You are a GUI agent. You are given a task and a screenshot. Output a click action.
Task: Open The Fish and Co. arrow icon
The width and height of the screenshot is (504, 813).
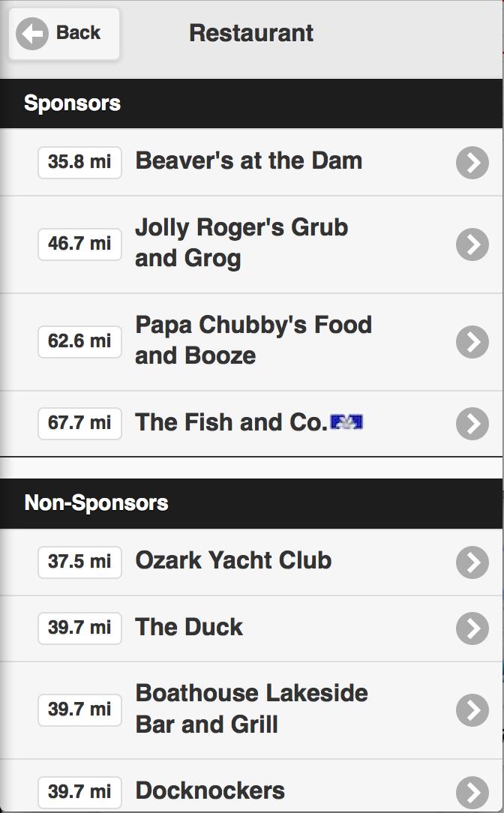point(472,424)
